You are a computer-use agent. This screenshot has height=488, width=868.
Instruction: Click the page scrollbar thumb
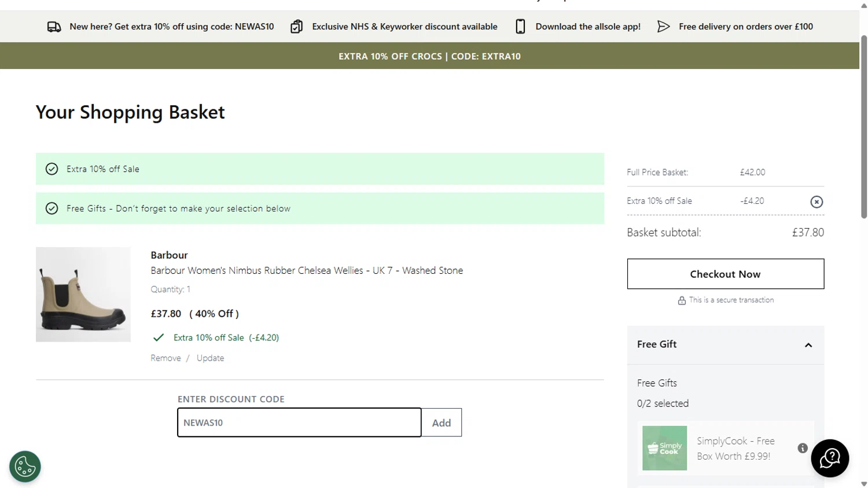(x=864, y=126)
